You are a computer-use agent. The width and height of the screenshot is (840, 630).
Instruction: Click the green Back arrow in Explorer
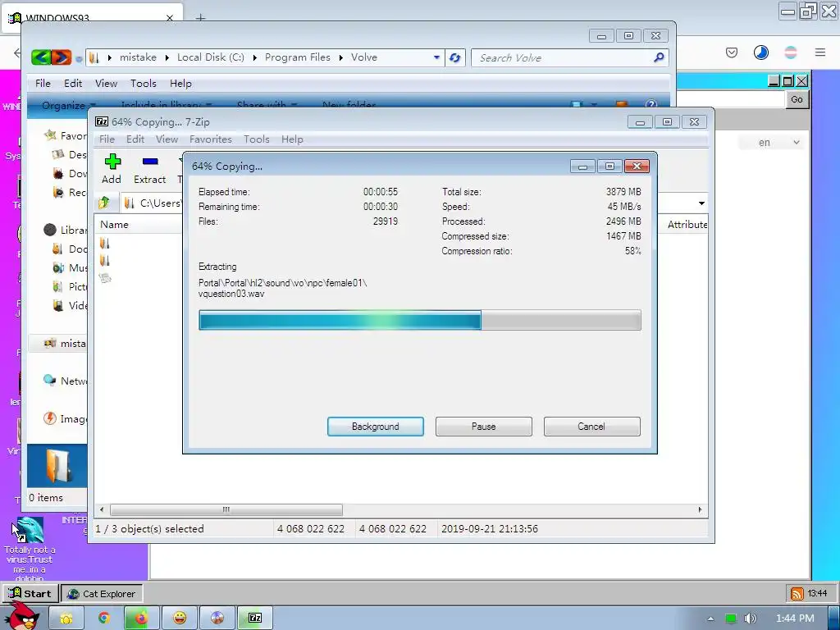tap(41, 57)
